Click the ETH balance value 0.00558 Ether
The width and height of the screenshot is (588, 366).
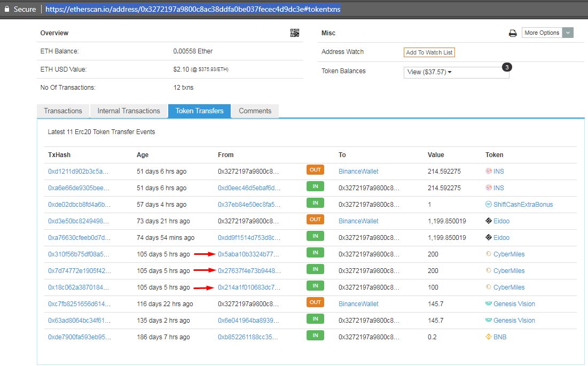pyautogui.click(x=193, y=51)
